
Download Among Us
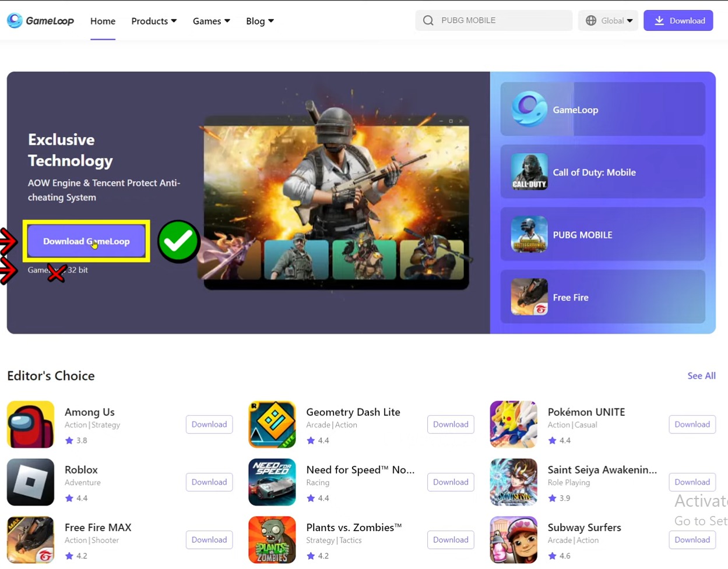point(209,425)
